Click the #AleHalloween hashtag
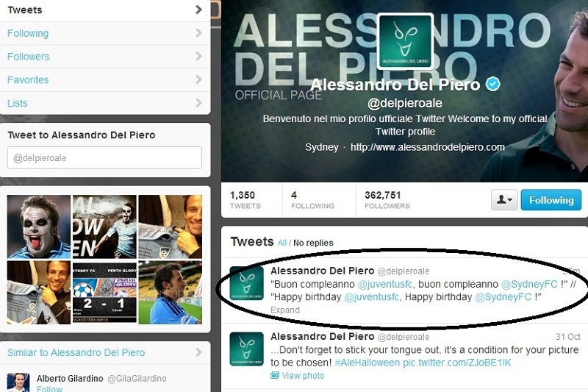 click(367, 363)
